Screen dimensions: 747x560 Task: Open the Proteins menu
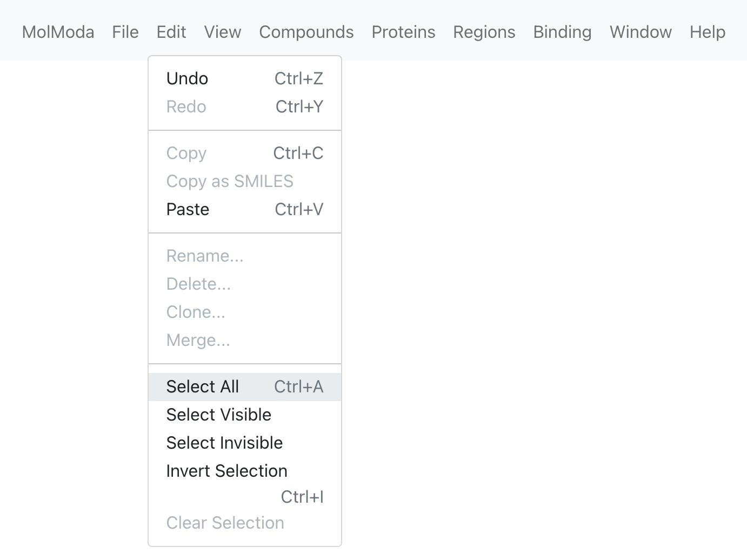tap(403, 32)
